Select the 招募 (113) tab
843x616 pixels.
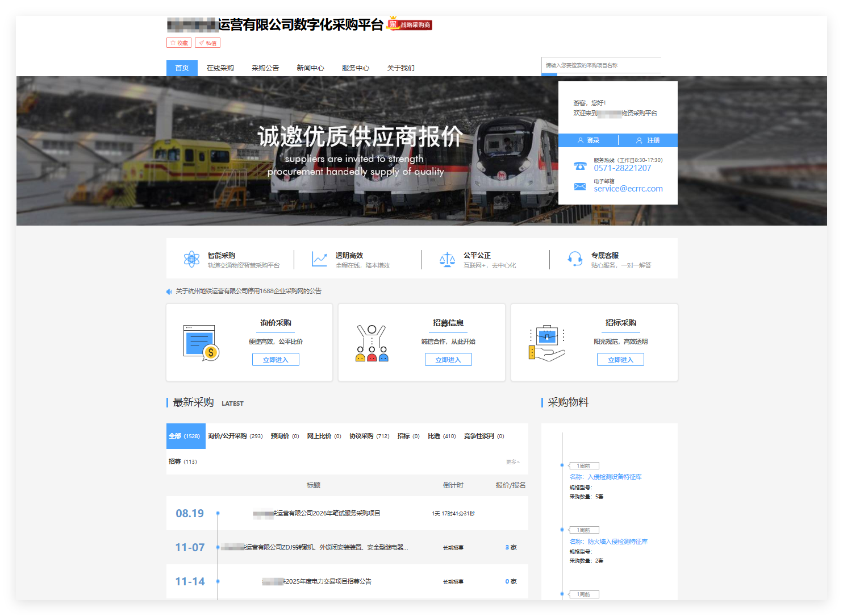pos(183,462)
